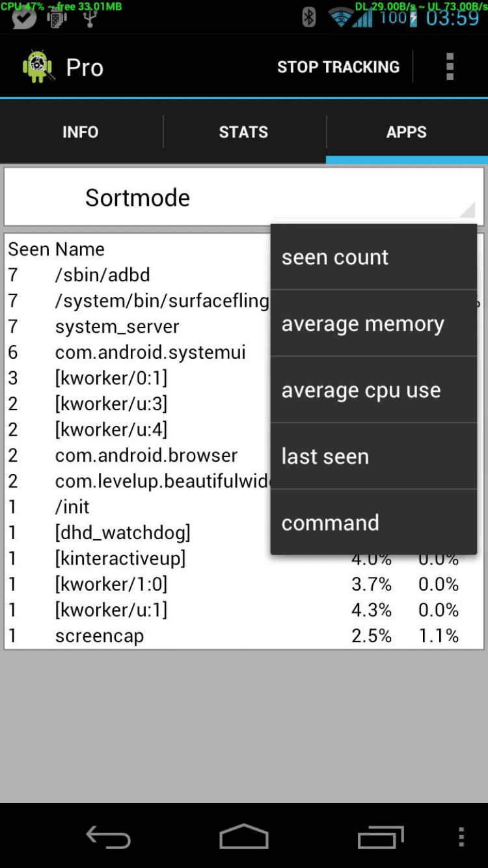Open the action bar overflow menu
488x868 pixels.
click(450, 67)
